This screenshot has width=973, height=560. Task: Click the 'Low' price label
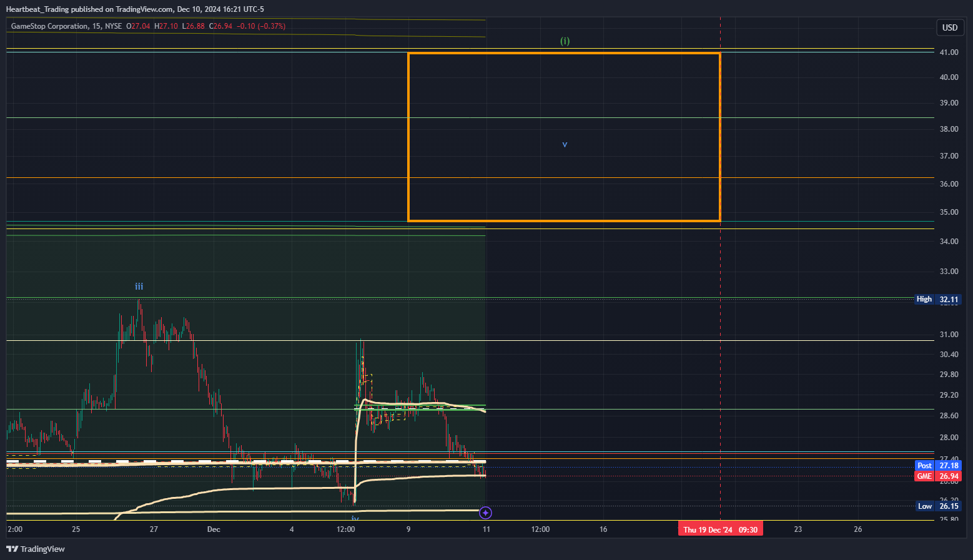pos(925,506)
